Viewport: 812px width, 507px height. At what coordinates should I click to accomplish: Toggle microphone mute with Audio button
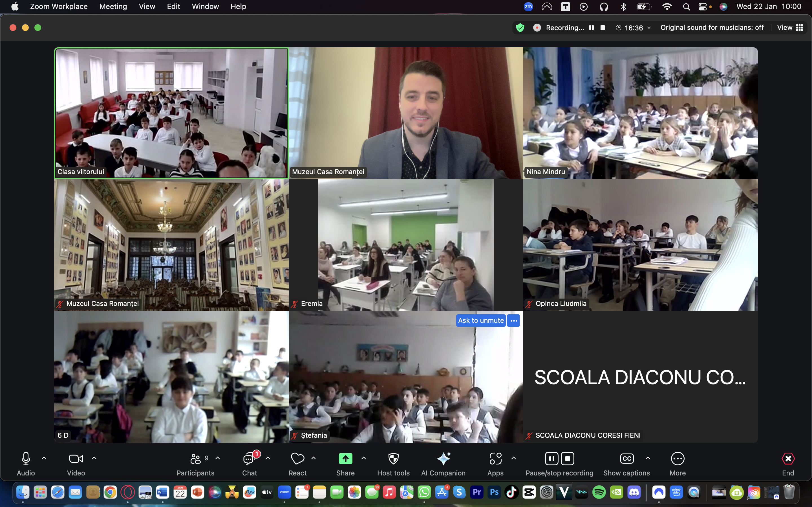(26, 459)
